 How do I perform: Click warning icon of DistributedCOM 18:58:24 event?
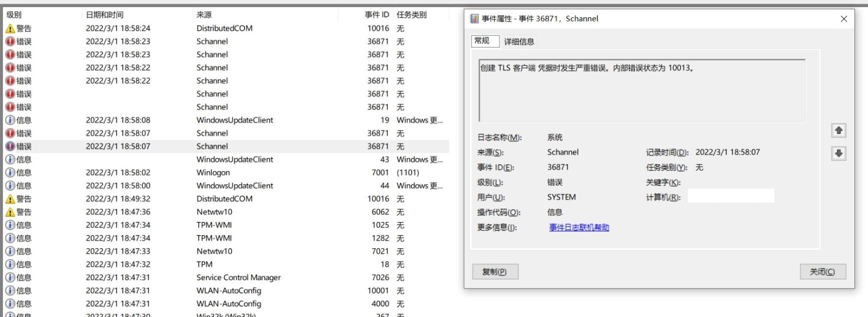click(x=10, y=29)
